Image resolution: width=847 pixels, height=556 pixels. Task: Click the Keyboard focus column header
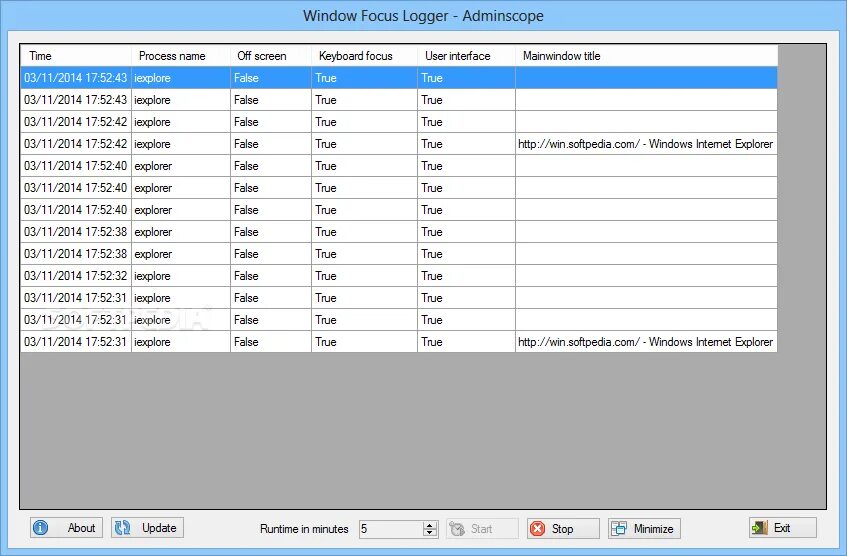click(364, 56)
